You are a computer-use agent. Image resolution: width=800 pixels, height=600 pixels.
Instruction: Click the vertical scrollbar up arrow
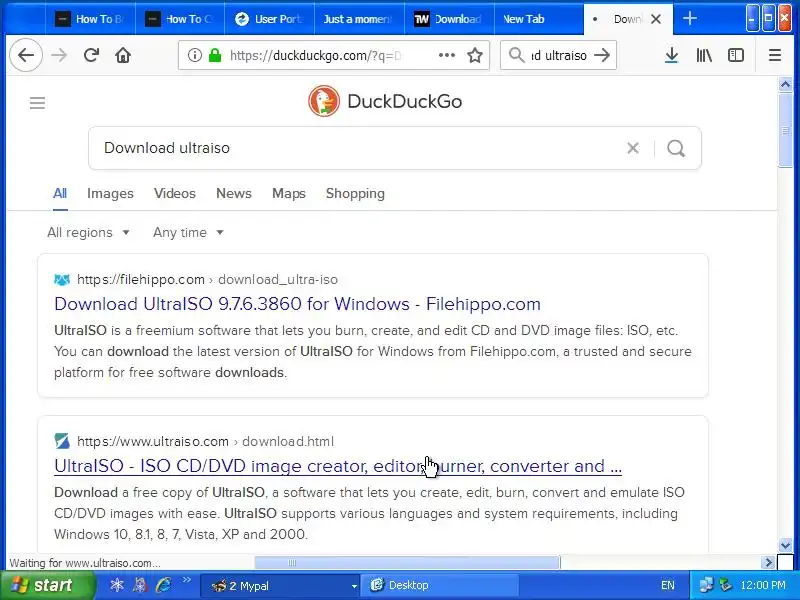[785, 84]
